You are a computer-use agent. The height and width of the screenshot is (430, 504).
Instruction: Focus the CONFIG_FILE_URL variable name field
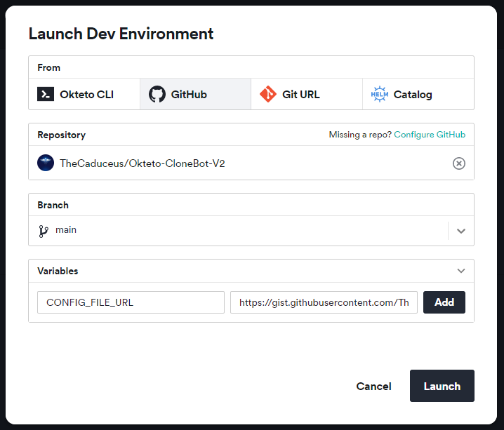[131, 302]
